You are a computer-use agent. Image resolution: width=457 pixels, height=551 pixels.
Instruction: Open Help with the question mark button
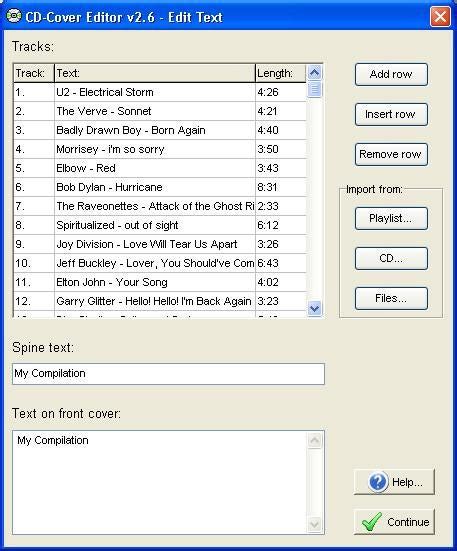[394, 482]
